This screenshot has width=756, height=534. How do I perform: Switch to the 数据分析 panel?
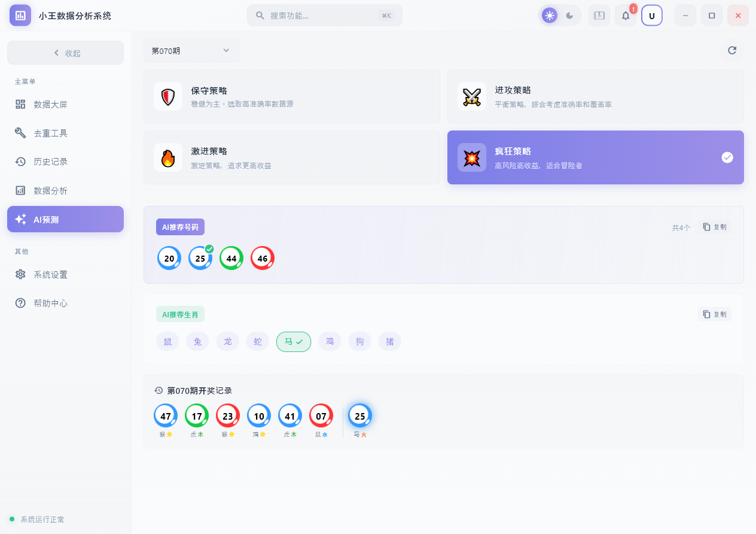point(50,190)
